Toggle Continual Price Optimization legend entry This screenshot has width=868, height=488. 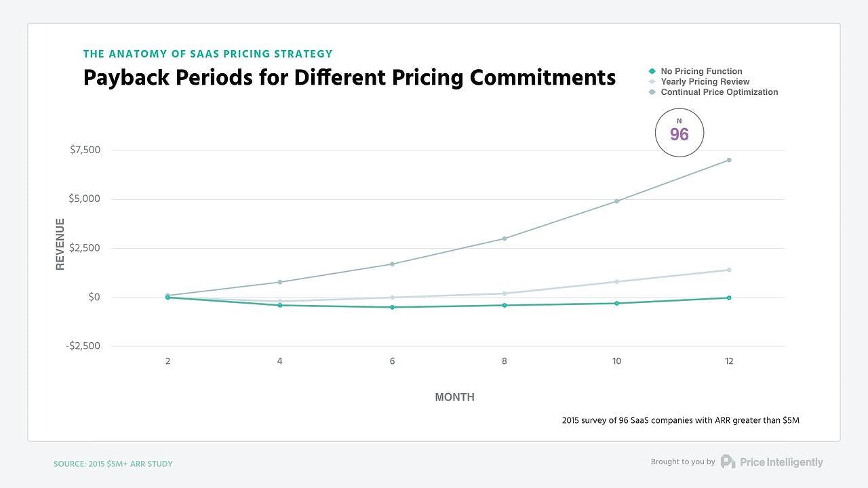[719, 92]
